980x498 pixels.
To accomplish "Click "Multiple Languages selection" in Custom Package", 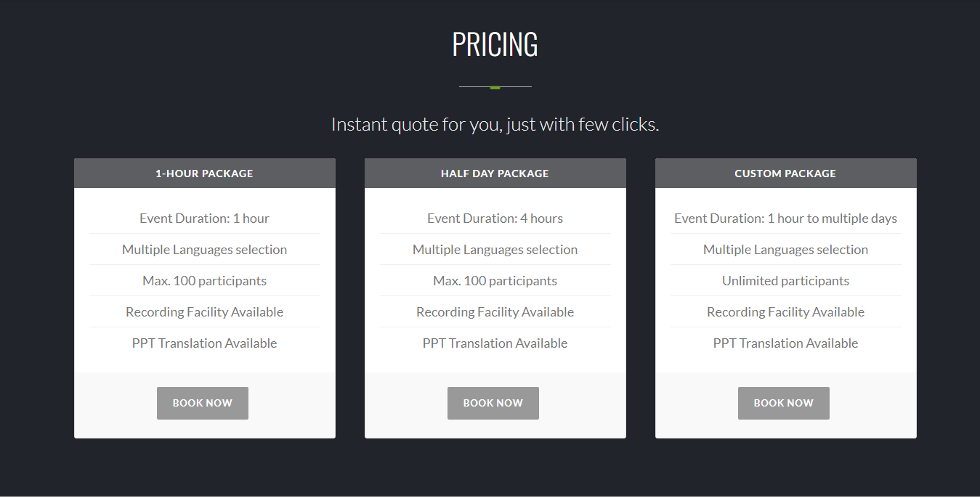I will click(x=785, y=250).
